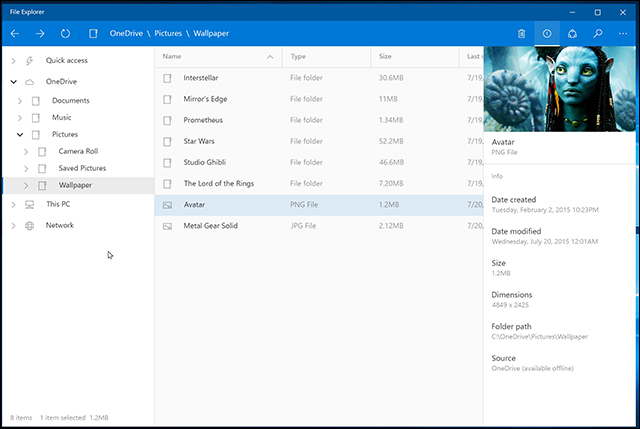Expand the Network tree node
This screenshot has height=429, width=640.
tap(13, 226)
